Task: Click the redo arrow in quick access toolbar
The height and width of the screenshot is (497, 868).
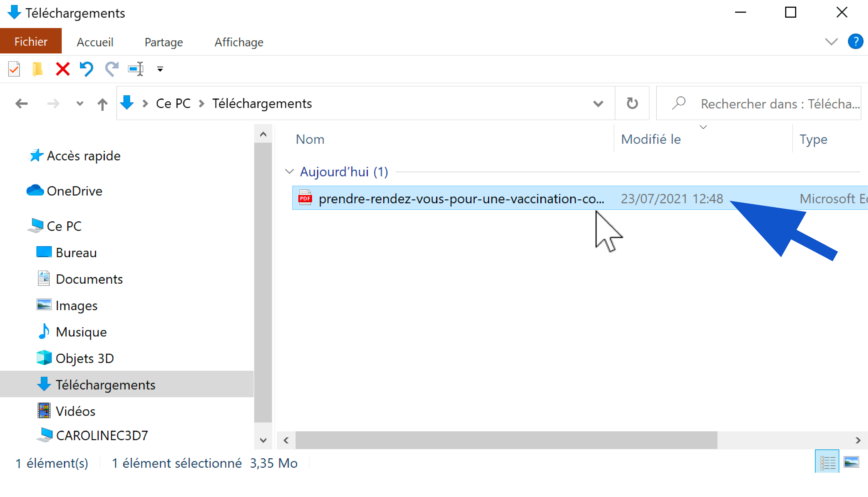Action: point(111,69)
